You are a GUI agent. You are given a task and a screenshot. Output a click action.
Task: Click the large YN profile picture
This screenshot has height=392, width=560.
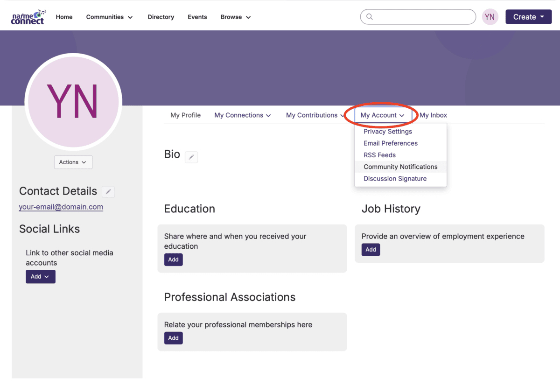coord(73,102)
